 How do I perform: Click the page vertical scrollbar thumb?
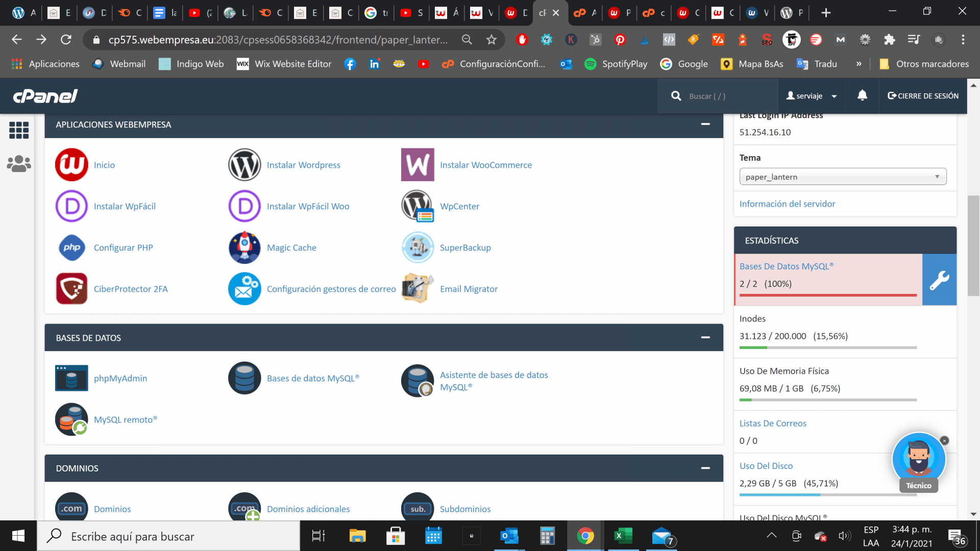point(973,246)
